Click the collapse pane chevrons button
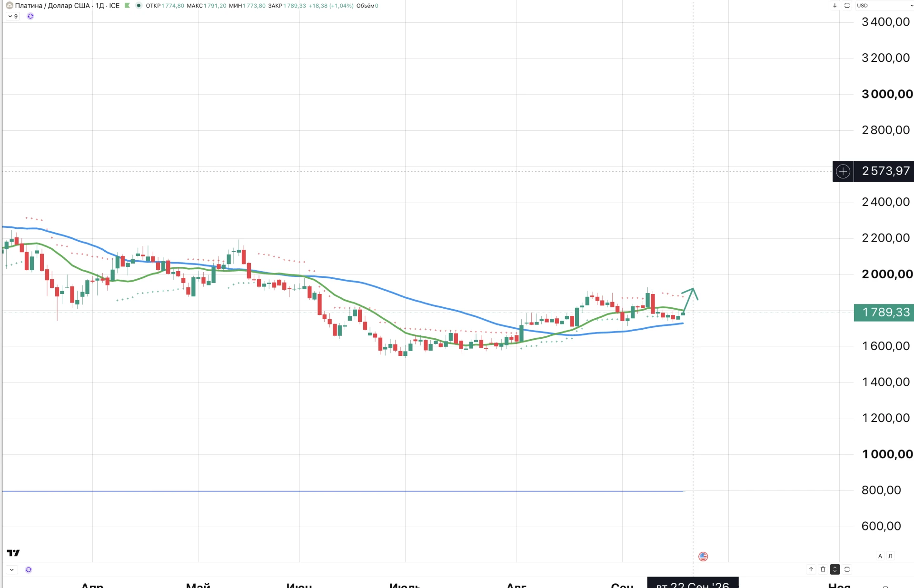This screenshot has width=914, height=588. pyautogui.click(x=835, y=569)
